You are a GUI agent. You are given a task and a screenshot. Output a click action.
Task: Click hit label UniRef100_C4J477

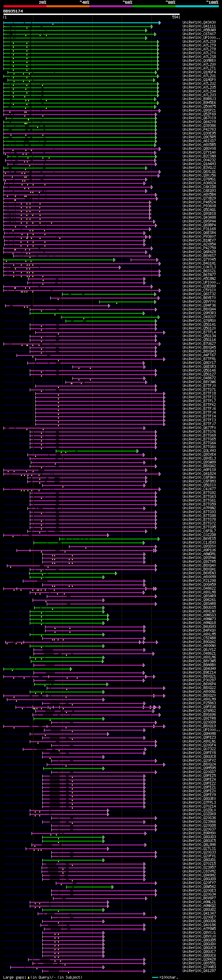[x=199, y=489]
